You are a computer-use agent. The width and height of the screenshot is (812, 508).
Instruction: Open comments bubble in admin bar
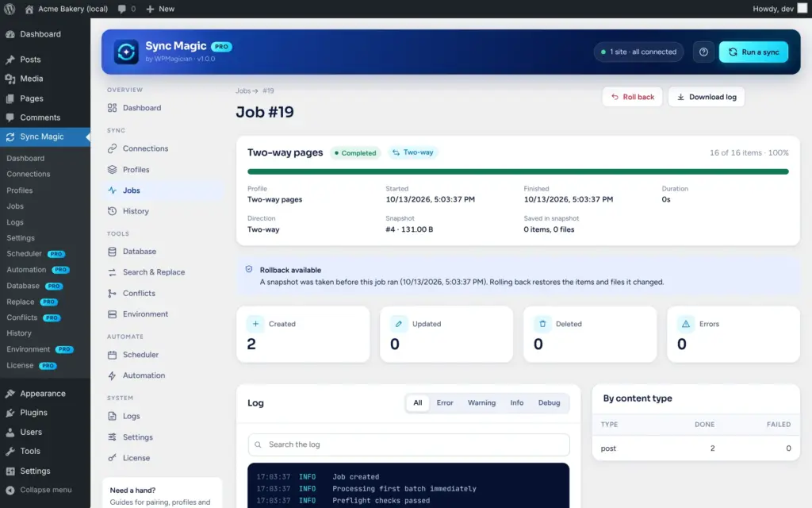(x=126, y=9)
